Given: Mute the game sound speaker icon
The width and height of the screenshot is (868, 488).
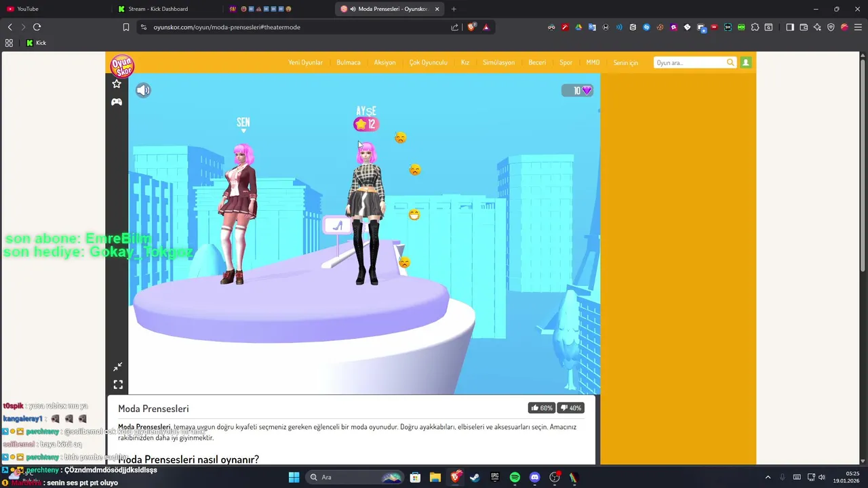Looking at the screenshot, I should tap(143, 90).
